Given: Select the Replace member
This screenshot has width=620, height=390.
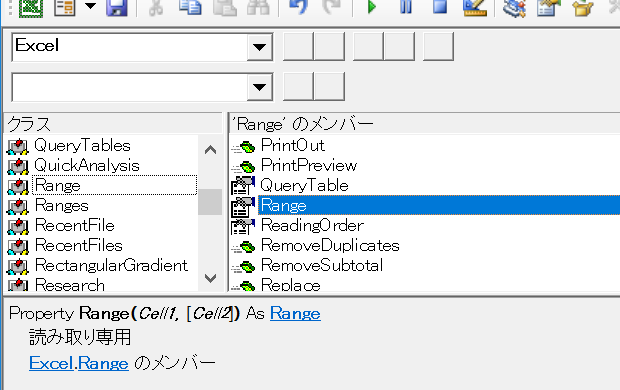Looking at the screenshot, I should coord(290,284).
